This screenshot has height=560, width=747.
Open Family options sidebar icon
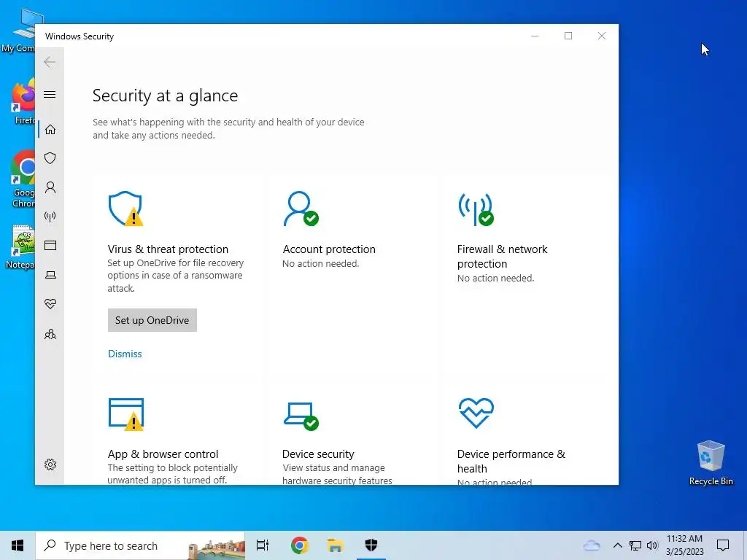[50, 334]
